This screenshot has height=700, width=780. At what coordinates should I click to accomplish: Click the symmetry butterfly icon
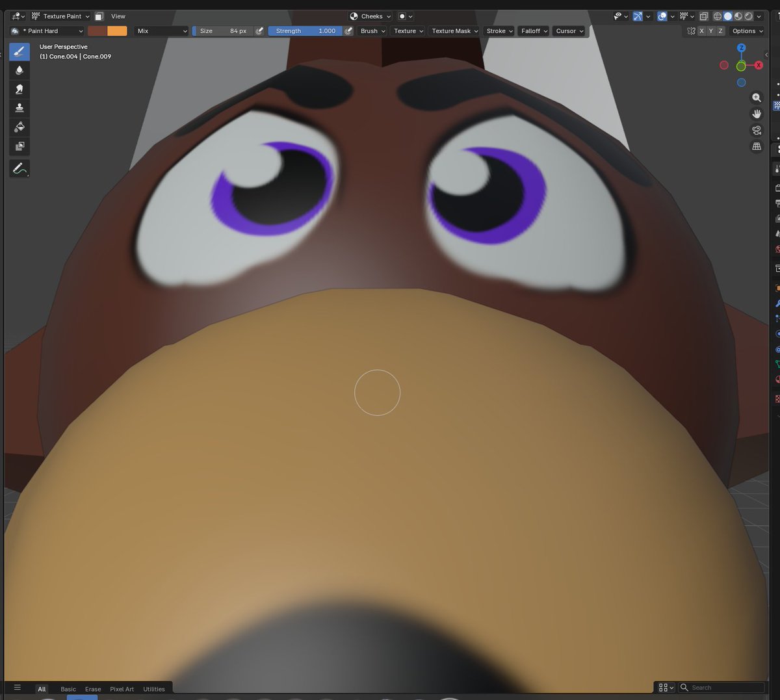691,31
